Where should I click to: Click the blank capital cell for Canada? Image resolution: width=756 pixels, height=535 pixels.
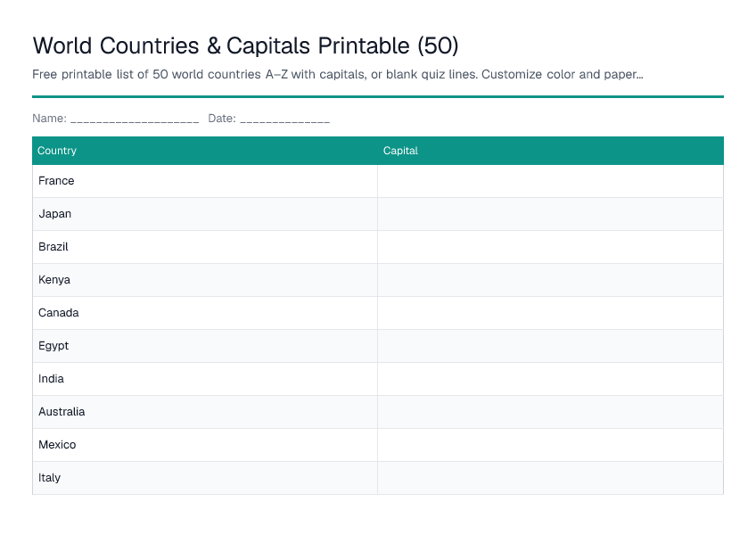tap(551, 313)
